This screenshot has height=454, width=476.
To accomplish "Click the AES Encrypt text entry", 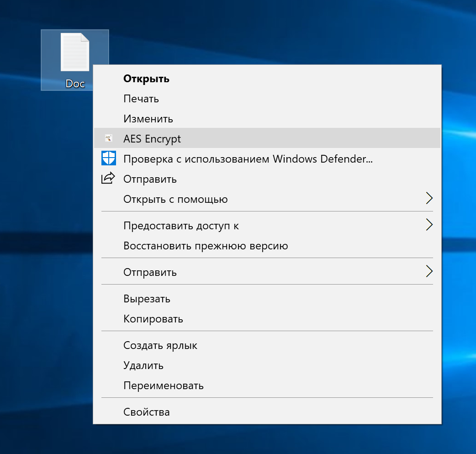I will pos(152,139).
